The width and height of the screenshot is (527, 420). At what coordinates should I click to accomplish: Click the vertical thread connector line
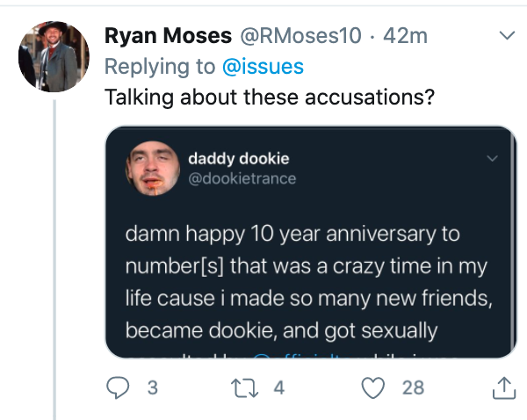(54, 259)
